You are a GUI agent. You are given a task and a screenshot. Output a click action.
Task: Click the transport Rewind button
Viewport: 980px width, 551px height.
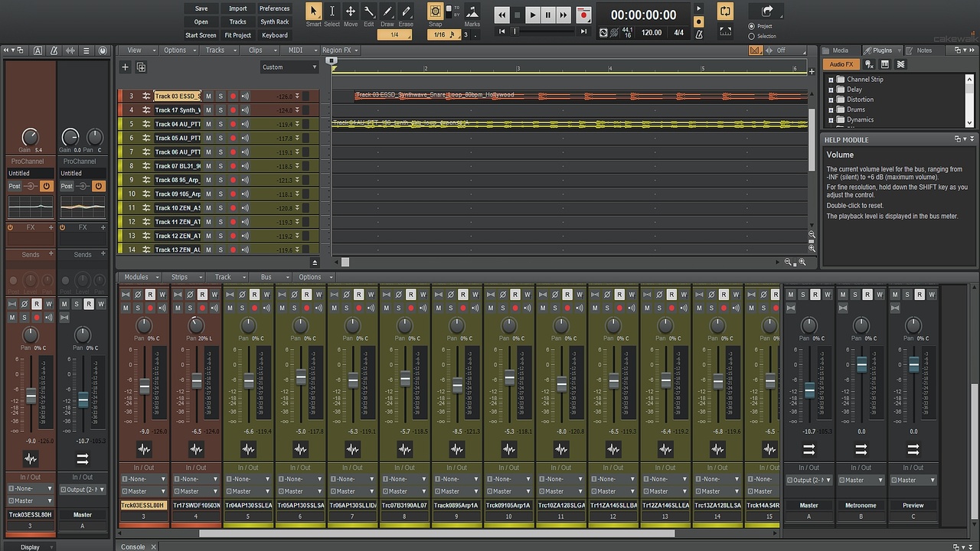click(x=502, y=15)
